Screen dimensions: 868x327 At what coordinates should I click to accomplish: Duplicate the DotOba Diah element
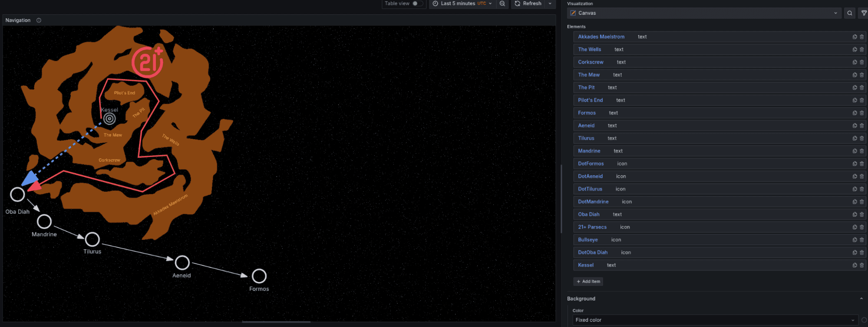[855, 252]
